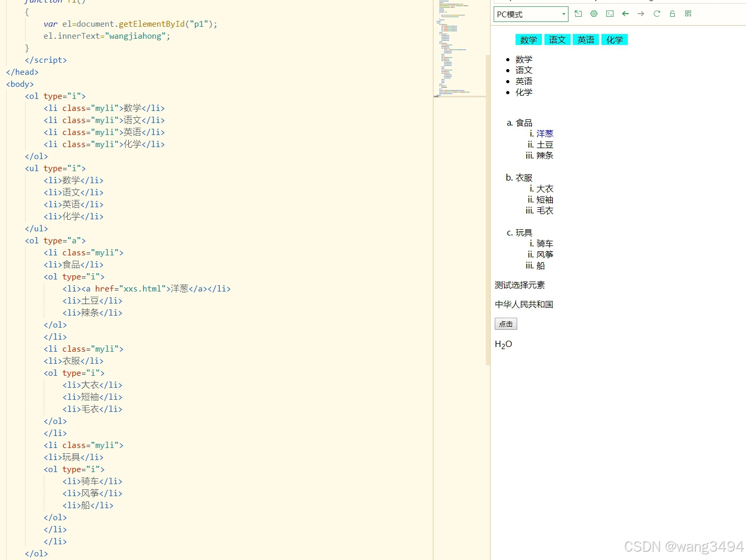This screenshot has width=746, height=560.
Task: Click the 毛衣 sub-item in the preview
Action: 544,210
